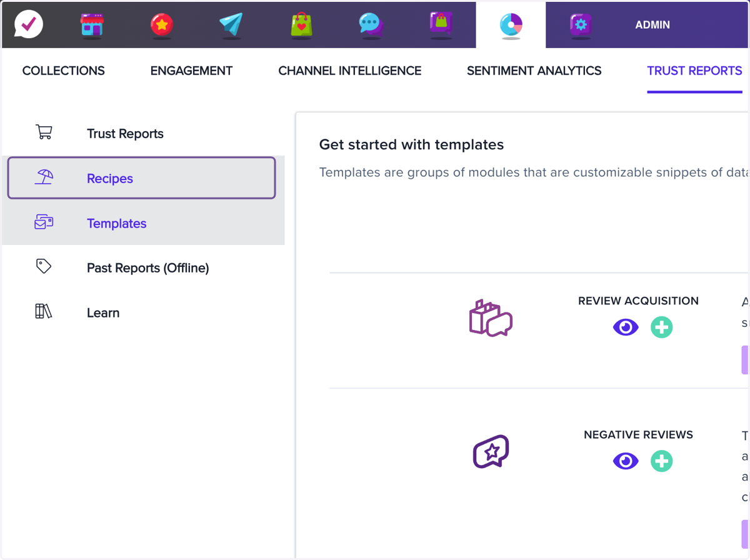Click the purple shopping bag tile icon

coord(441,24)
